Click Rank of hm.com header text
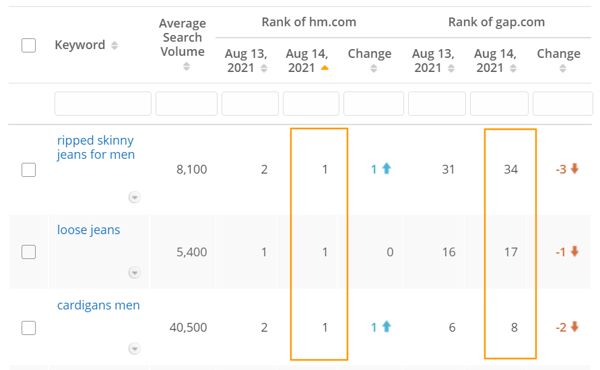The width and height of the screenshot is (600, 370). tap(309, 22)
